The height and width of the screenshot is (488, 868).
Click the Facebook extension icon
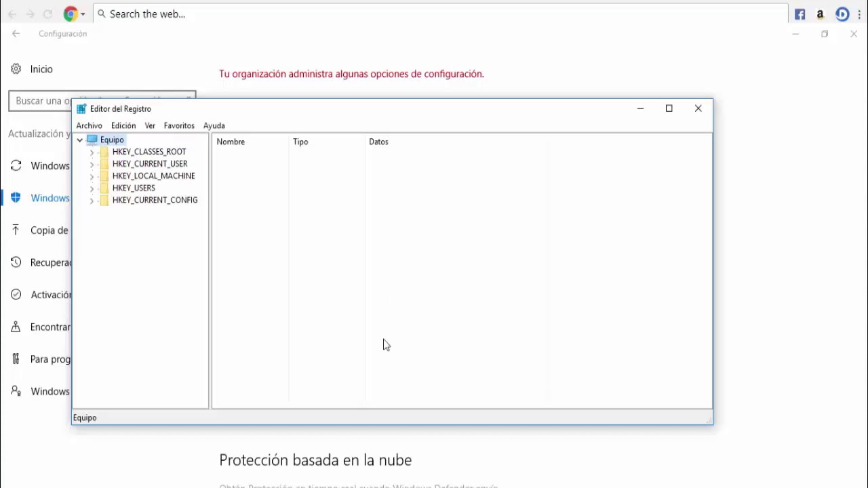(800, 14)
